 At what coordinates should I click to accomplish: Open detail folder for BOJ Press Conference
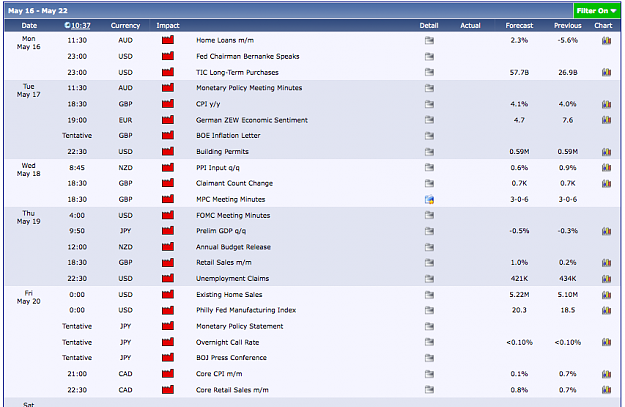point(429,358)
